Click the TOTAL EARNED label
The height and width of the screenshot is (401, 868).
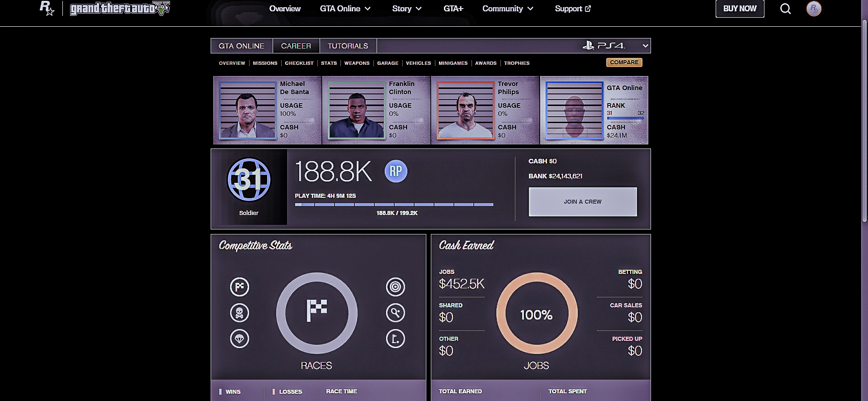coord(460,391)
